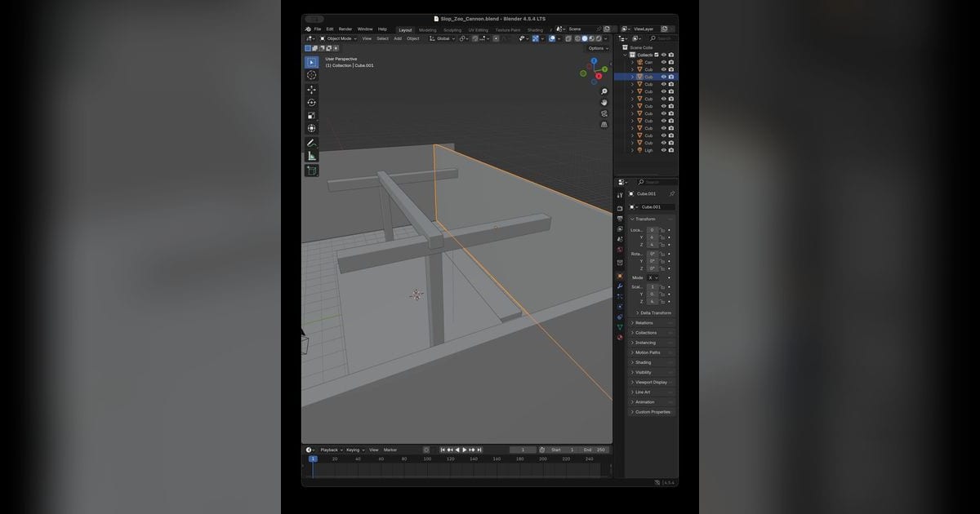Open the Keying dropdown in timeline
Screen dimensions: 980x514
(354, 450)
